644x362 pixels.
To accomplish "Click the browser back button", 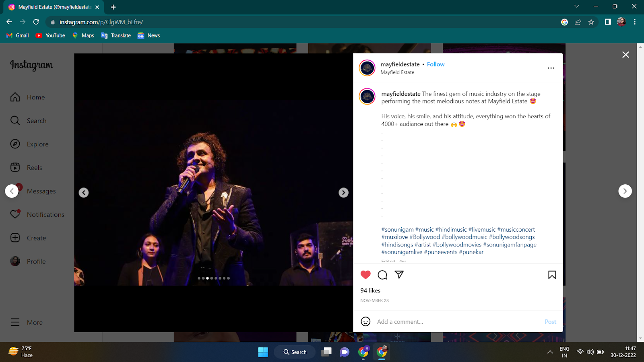I will coord(9,22).
